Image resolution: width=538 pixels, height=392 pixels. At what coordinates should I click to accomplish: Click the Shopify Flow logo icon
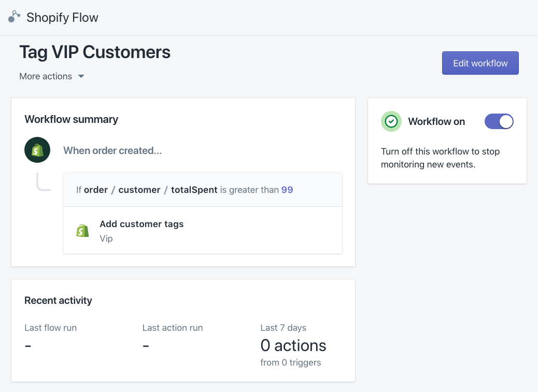(14, 17)
